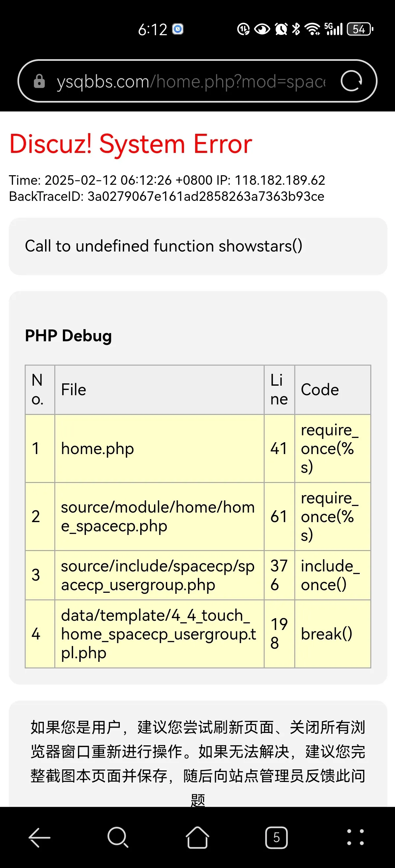Tap the data usage status icon

(244, 29)
